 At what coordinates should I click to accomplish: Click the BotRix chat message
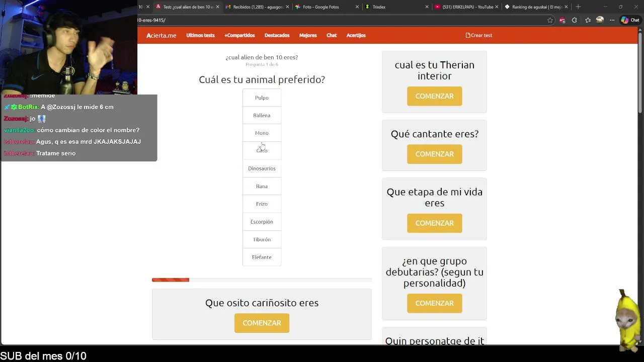coord(59,107)
